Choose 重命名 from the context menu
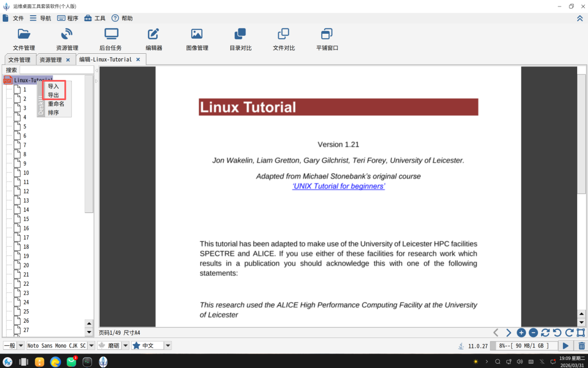Image resolution: width=588 pixels, height=368 pixels. coord(56,104)
